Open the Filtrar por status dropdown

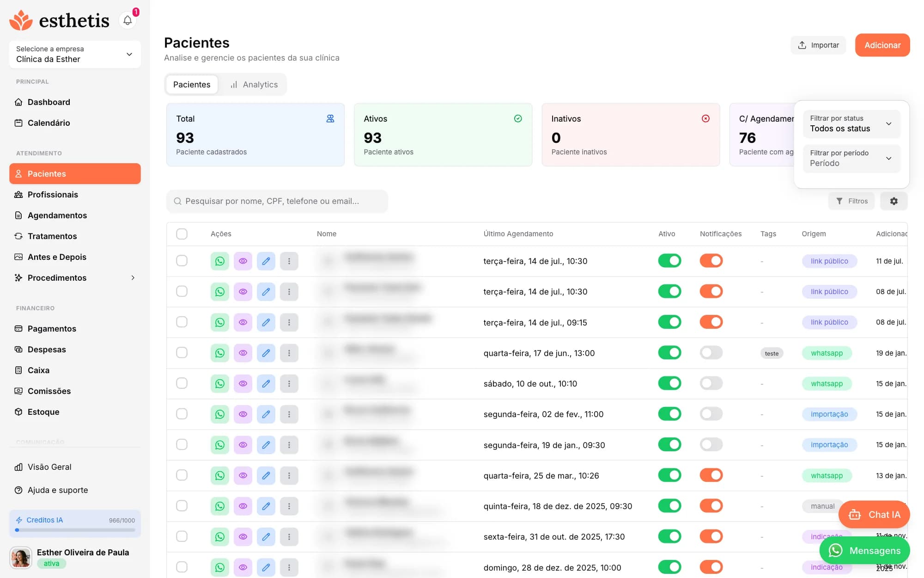[x=851, y=123]
